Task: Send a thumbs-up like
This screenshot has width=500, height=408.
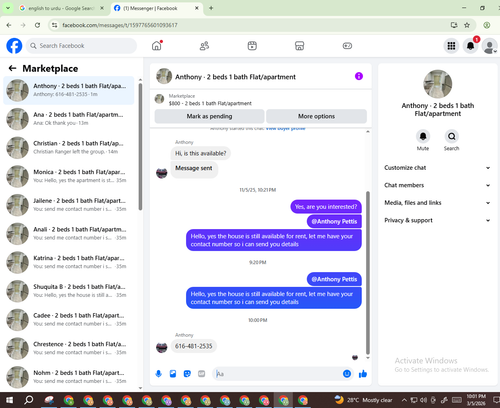Action: [x=363, y=374]
